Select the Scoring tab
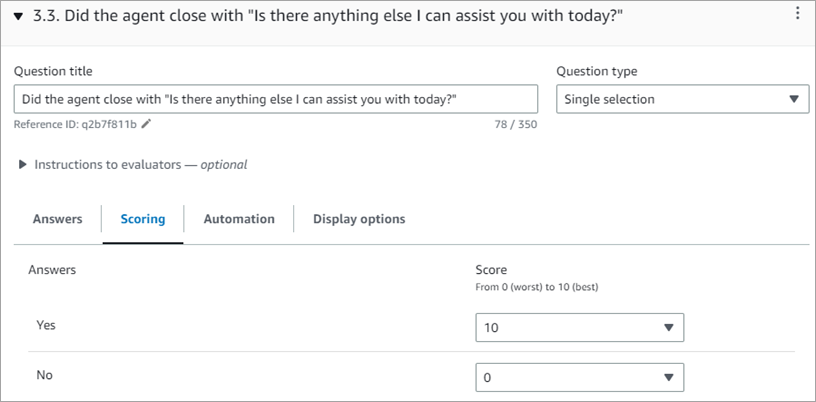Screen dimensions: 816x402 [x=143, y=219]
